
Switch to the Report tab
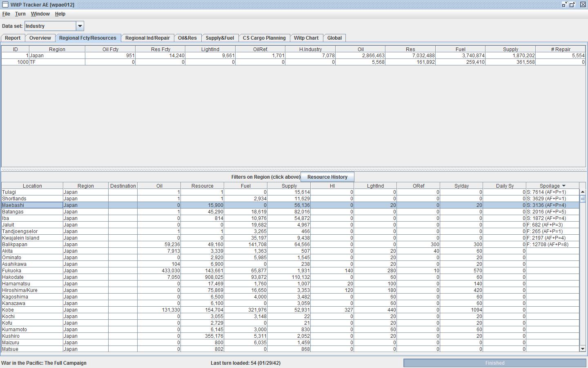pyautogui.click(x=13, y=38)
